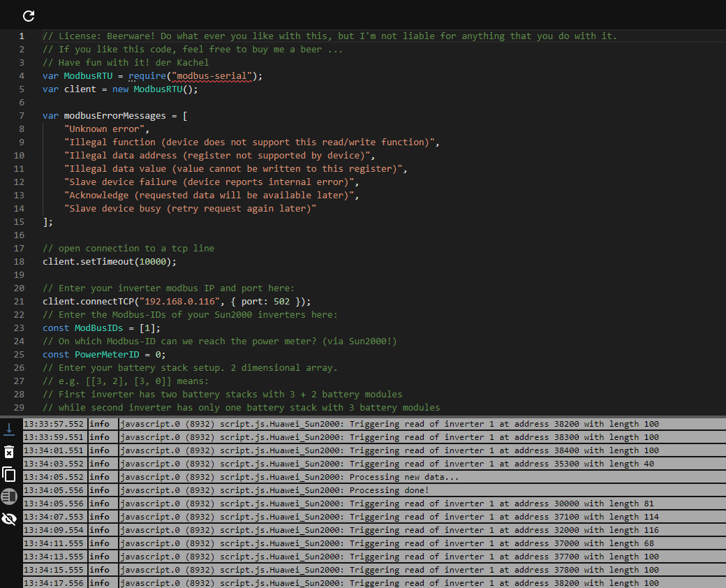This screenshot has width=726, height=588.
Task: Toggle log auto-scroll down arrow icon
Action: [x=9, y=429]
